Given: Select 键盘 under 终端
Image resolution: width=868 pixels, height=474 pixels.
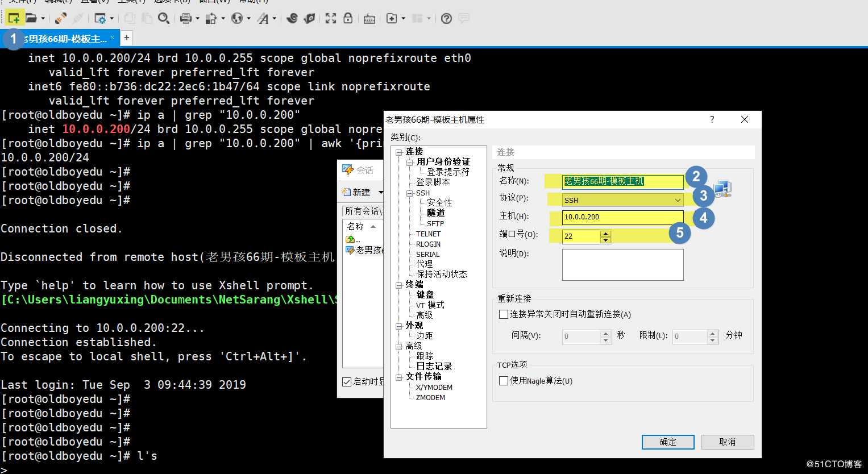Looking at the screenshot, I should (425, 294).
